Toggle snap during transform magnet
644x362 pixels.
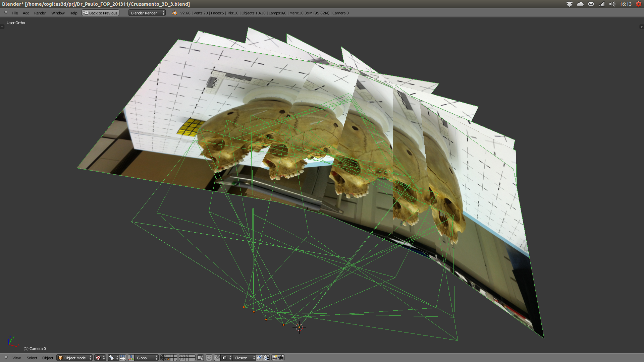217,358
